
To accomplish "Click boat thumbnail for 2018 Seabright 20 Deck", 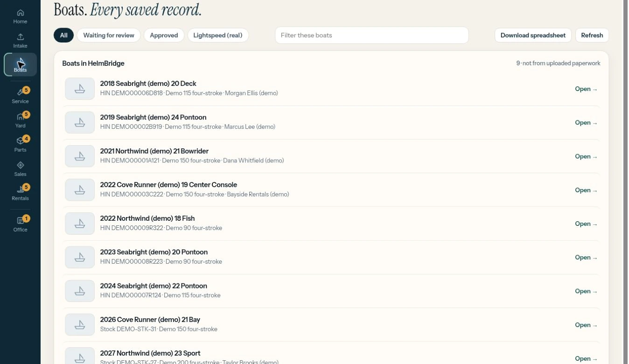I will 80,89.
